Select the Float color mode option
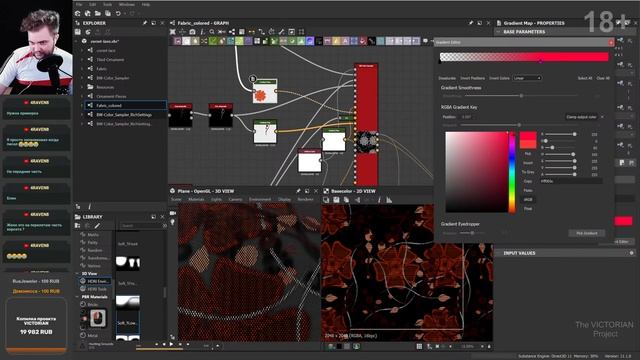The width and height of the screenshot is (640, 360). point(528,209)
